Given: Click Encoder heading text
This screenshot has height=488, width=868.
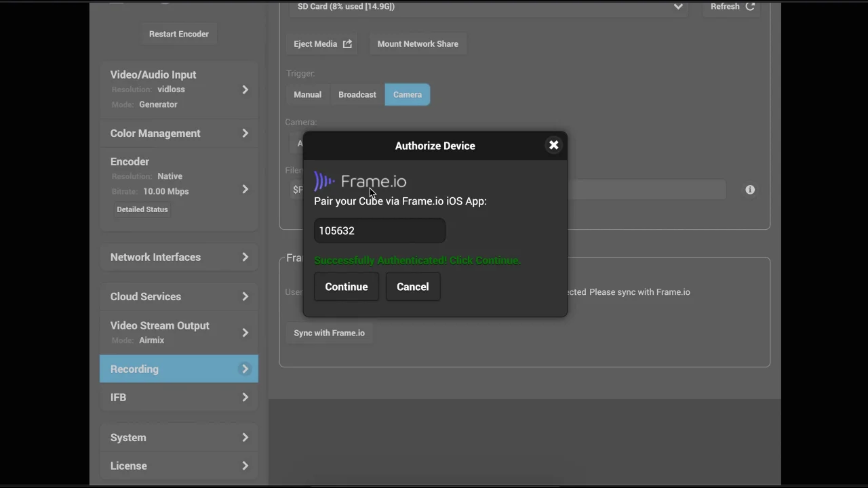Looking at the screenshot, I should pos(130,161).
